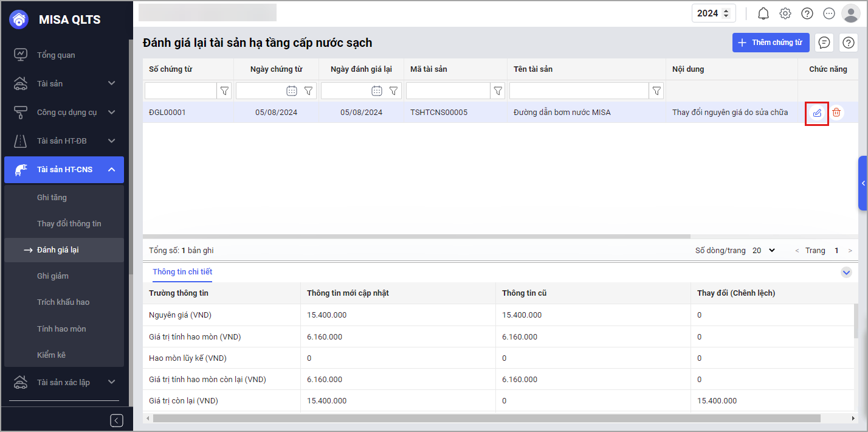Open the notifications bell
The width and height of the screenshot is (868, 432).
coord(763,13)
